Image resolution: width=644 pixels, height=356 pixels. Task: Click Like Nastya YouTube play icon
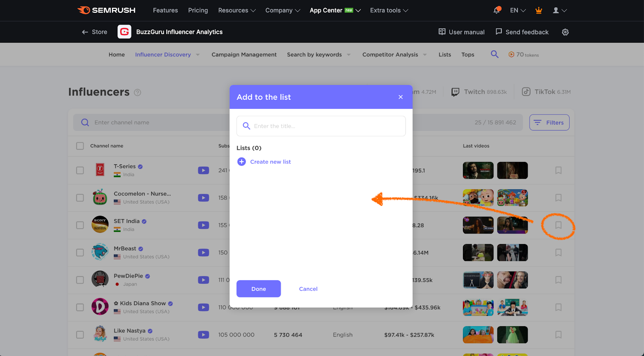pyautogui.click(x=203, y=335)
